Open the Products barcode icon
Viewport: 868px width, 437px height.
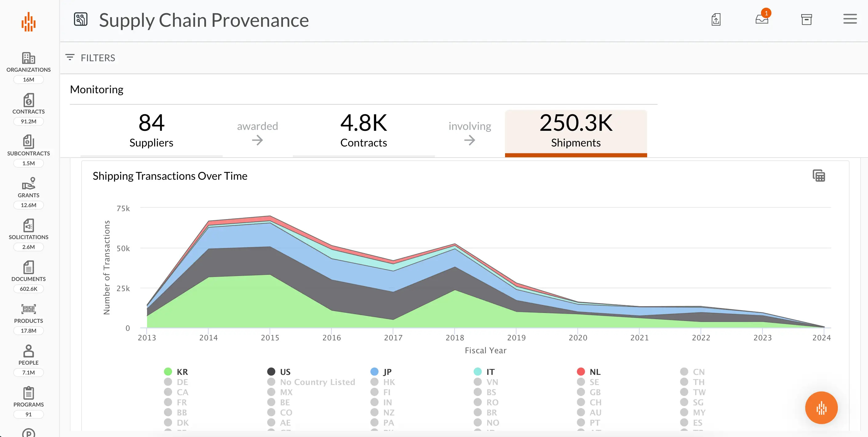click(28, 309)
